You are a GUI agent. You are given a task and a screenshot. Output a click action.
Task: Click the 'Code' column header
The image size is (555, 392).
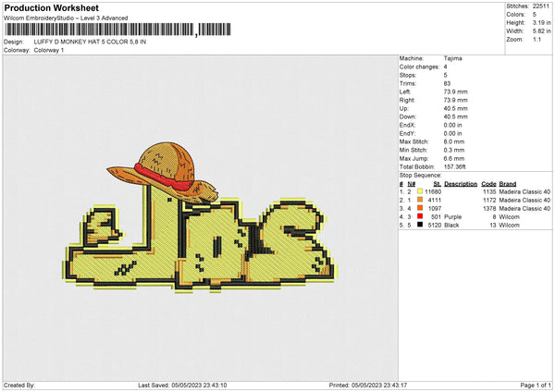(x=488, y=184)
